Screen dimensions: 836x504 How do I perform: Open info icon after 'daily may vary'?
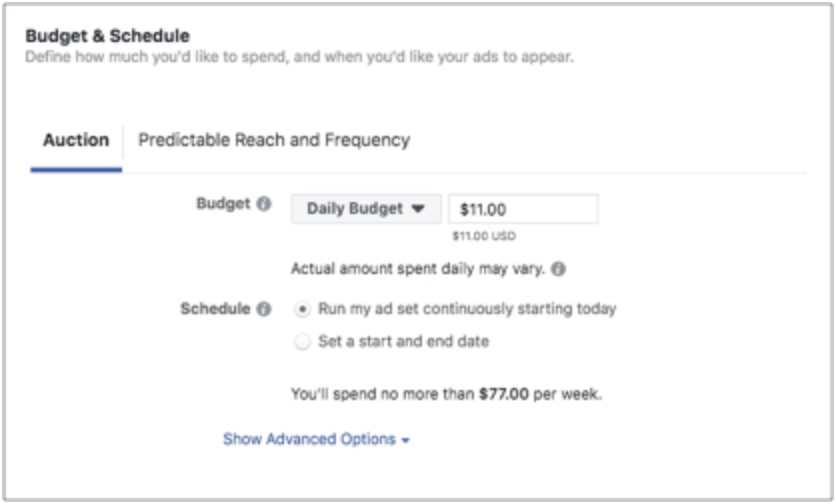(558, 269)
